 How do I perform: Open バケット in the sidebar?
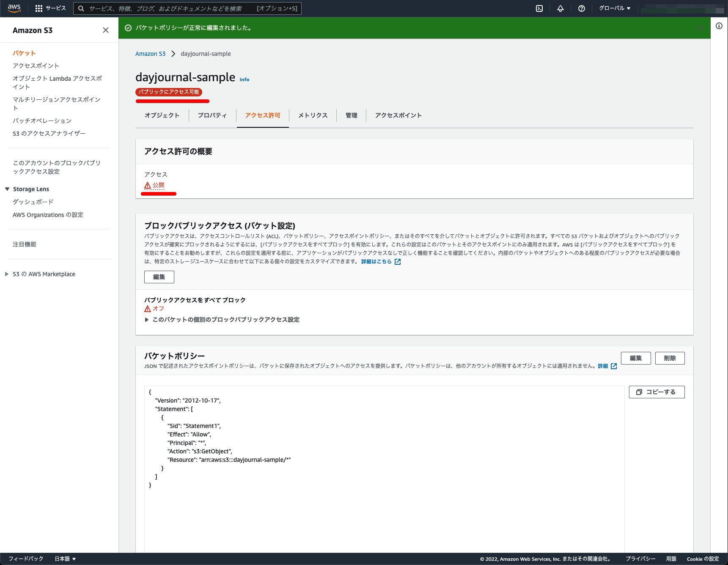tap(24, 53)
